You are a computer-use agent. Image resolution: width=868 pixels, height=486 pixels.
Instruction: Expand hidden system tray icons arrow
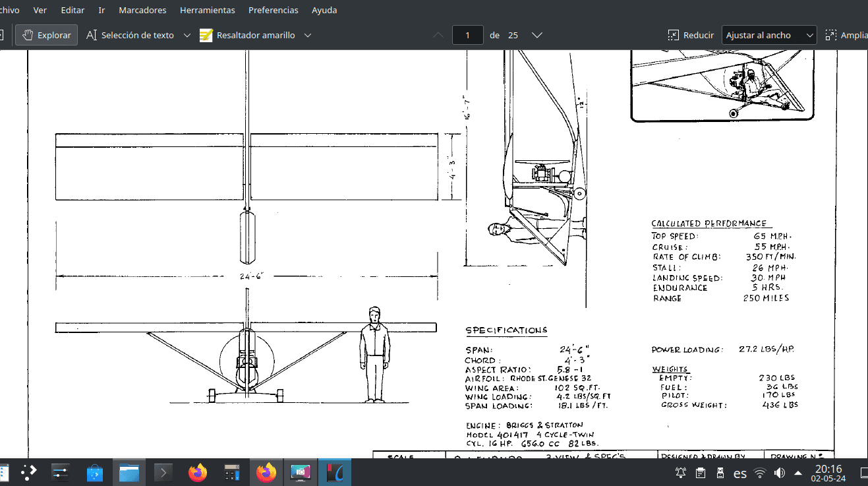coord(798,473)
